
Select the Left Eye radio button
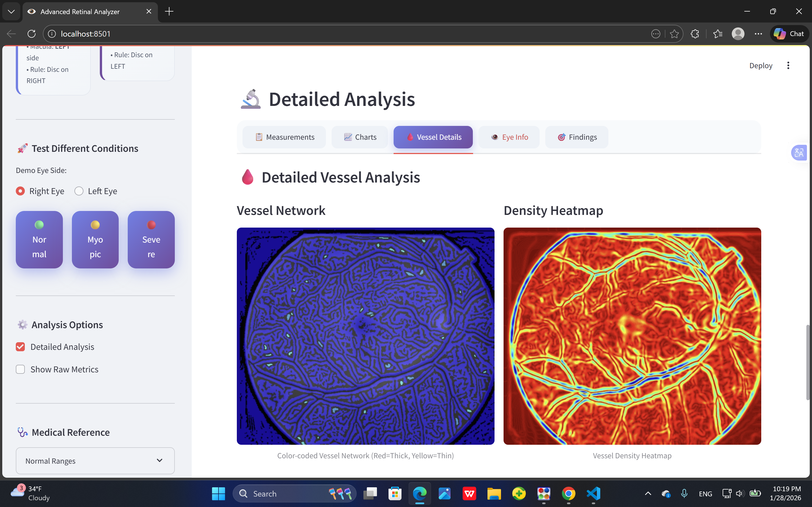click(79, 191)
